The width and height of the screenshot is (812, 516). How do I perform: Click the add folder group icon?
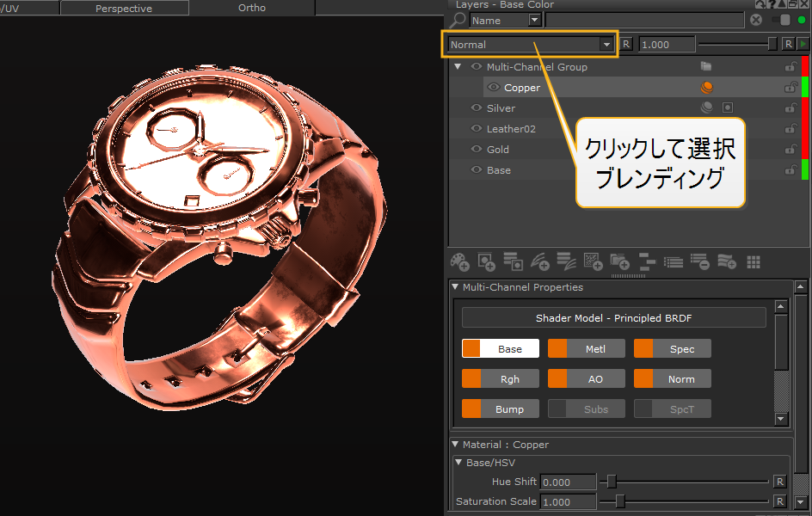point(619,261)
